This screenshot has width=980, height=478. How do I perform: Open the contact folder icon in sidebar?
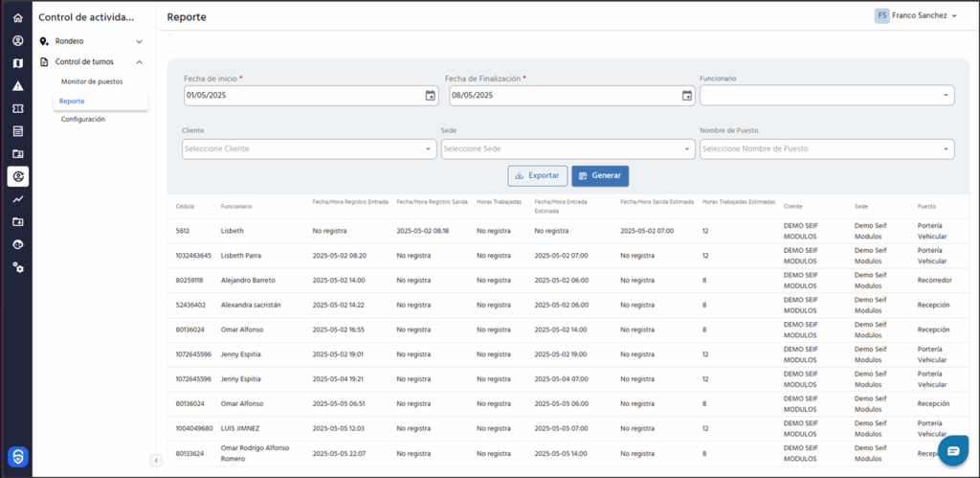pyautogui.click(x=17, y=154)
